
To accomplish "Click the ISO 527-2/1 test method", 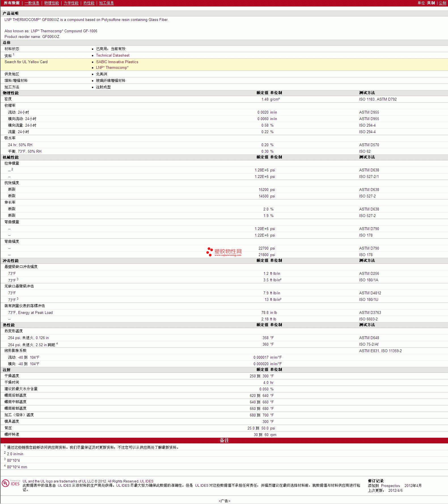I will coord(369,177).
